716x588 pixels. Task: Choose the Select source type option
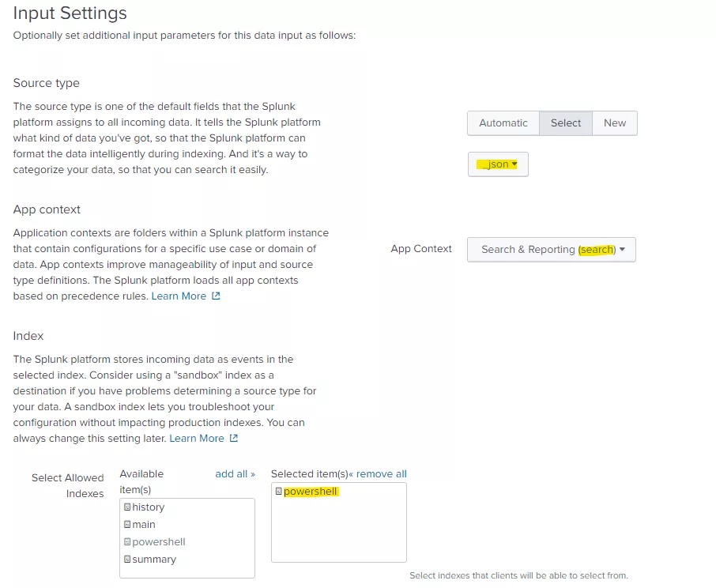(x=566, y=122)
